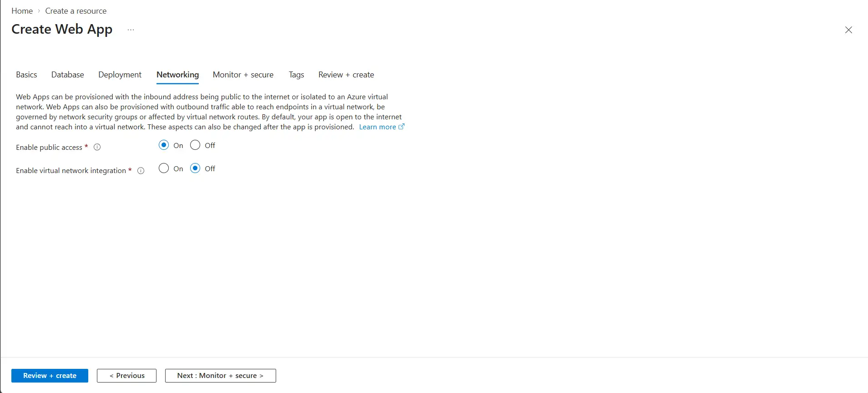Click the blue Review + create button
This screenshot has height=393, width=868.
point(50,376)
